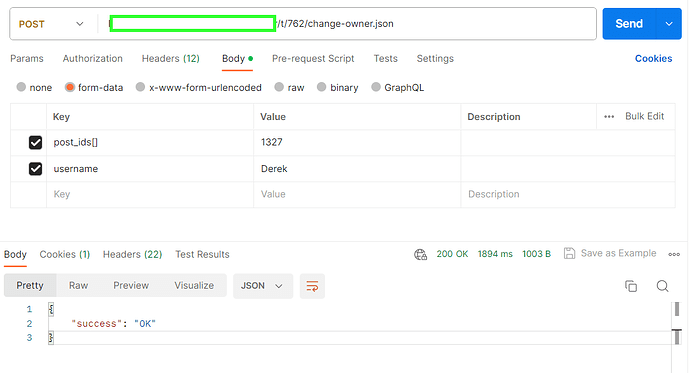This screenshot has width=690, height=373.
Task: Open the JSON format dropdown
Action: tap(263, 286)
